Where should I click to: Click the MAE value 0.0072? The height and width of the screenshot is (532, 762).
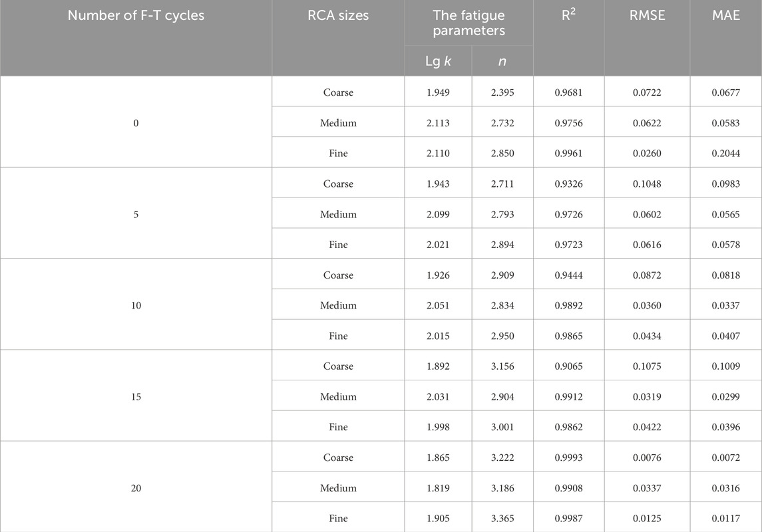(726, 457)
